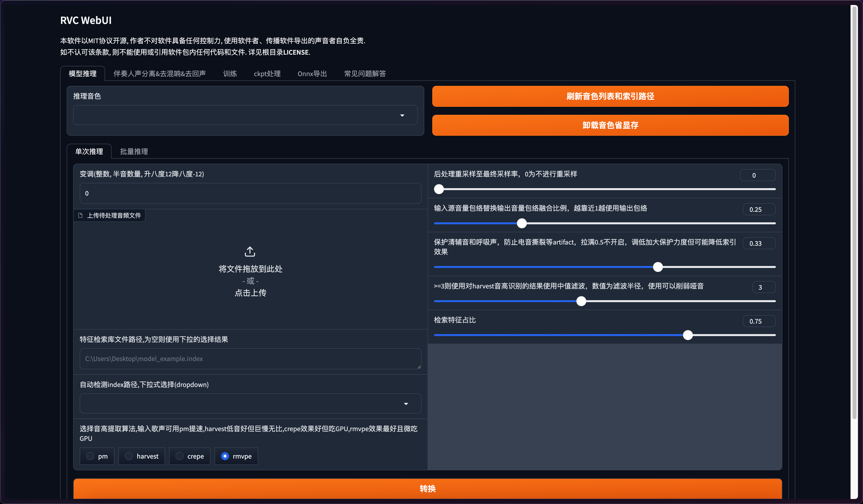Viewport: 863px width, 504px height.
Task: Select the pm pitch extraction radio button
Action: 90,456
